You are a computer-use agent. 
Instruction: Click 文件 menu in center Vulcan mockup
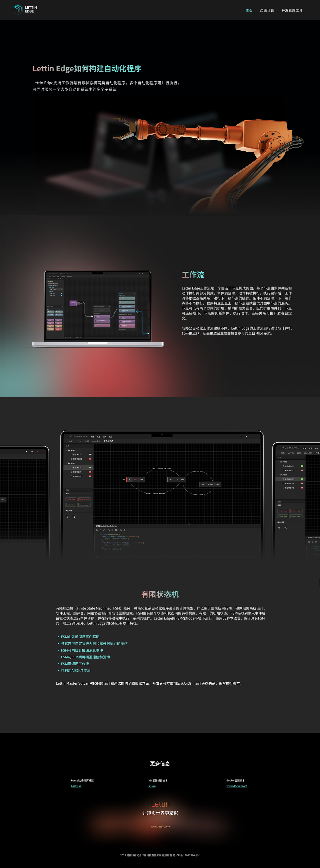pos(93,437)
